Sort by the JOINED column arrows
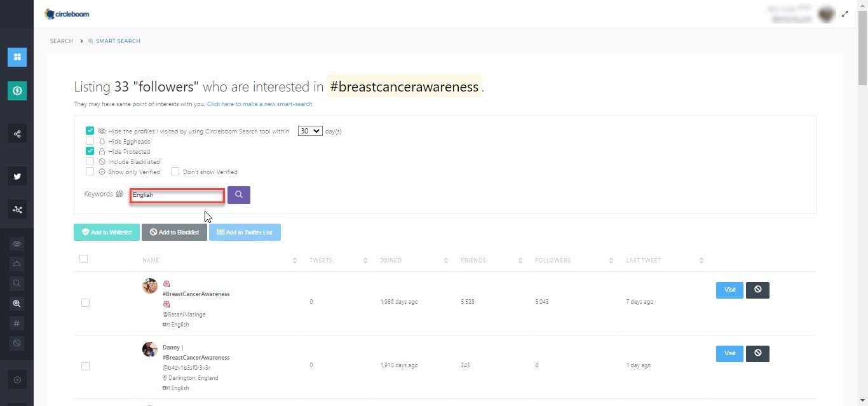Screen dimensions: 868x406 pyautogui.click(x=446, y=261)
